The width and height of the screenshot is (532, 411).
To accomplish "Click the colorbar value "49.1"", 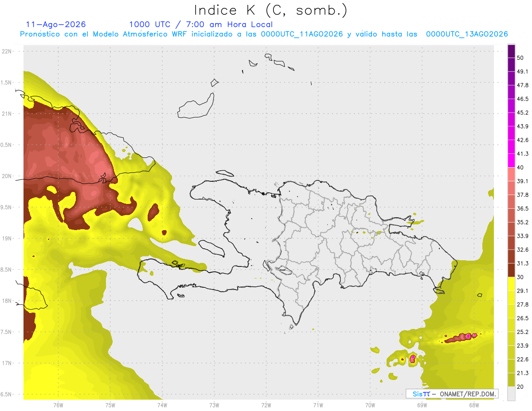I will (523, 71).
